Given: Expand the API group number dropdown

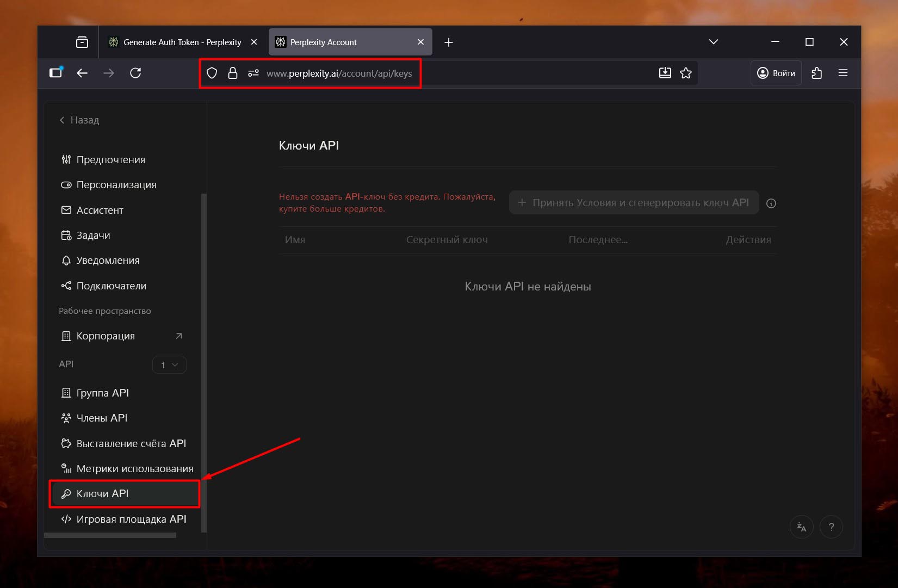Looking at the screenshot, I should pyautogui.click(x=169, y=365).
